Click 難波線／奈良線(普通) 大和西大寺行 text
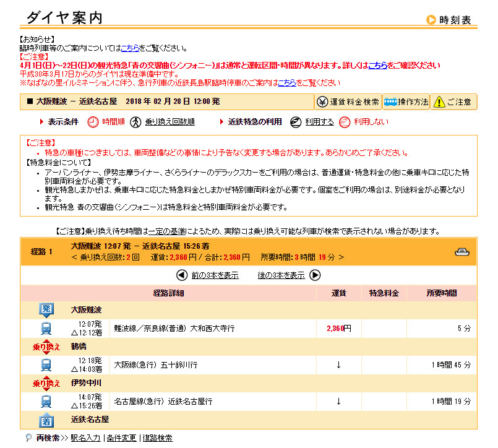The height and width of the screenshot is (448, 498). [x=174, y=329]
